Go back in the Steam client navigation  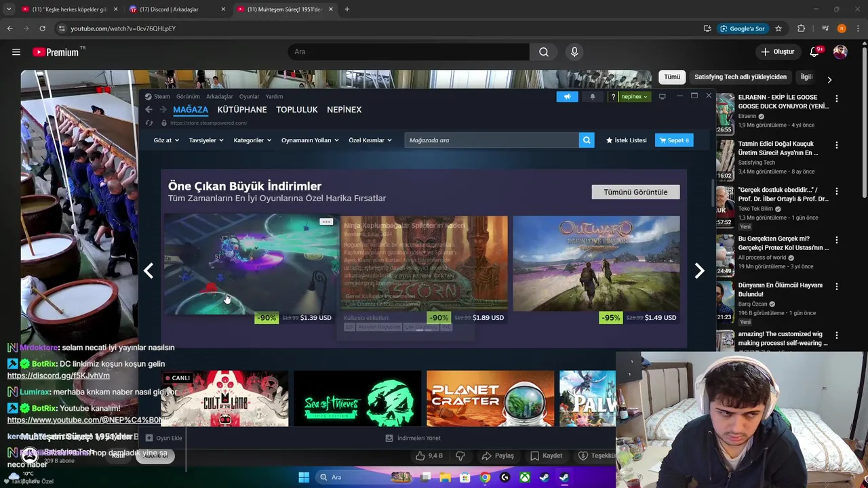pos(149,110)
